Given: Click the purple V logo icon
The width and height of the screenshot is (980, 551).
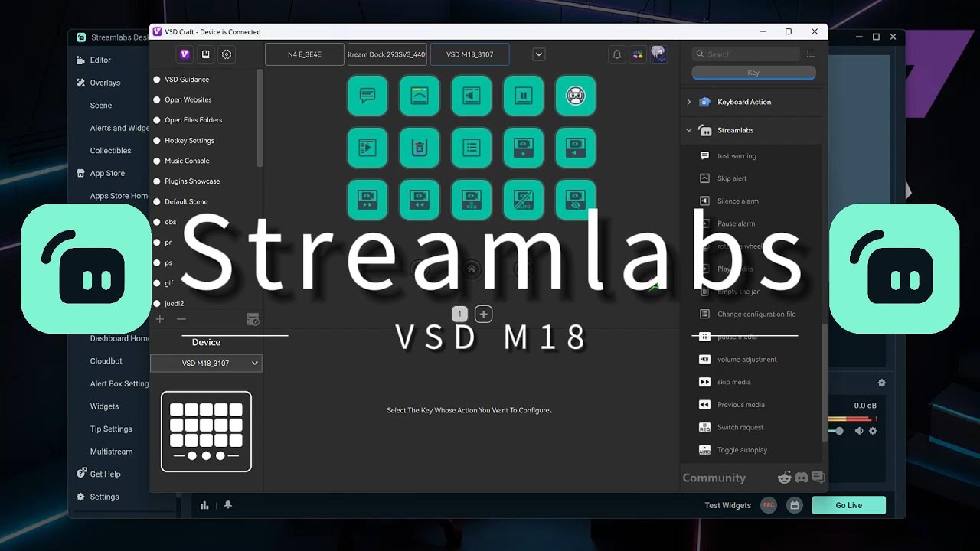Looking at the screenshot, I should (x=185, y=54).
